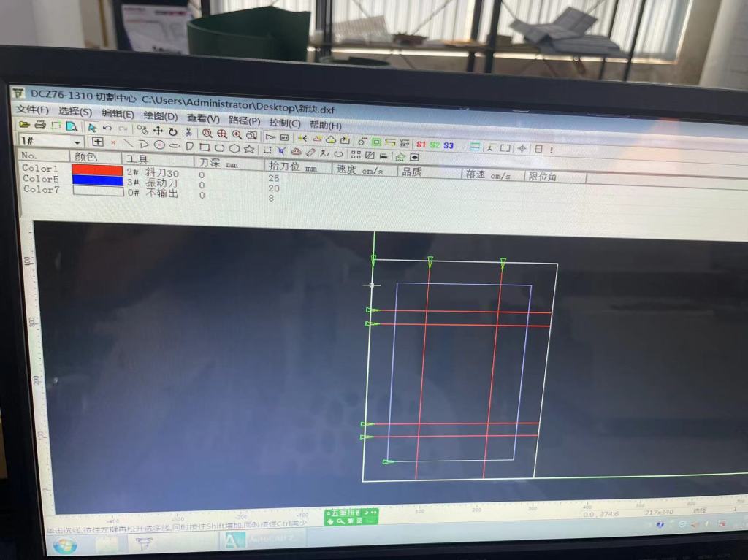Toggle the green S2 button
748x560 pixels.
[435, 145]
